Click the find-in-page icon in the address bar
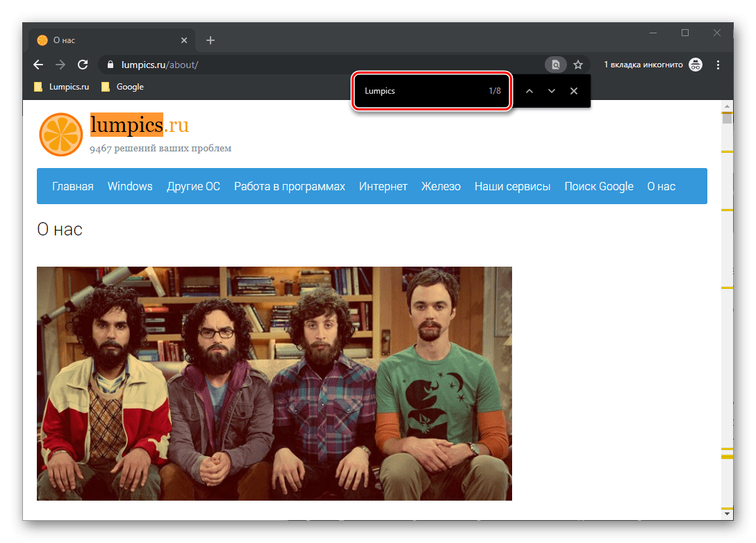This screenshot has width=756, height=543. pos(555,65)
